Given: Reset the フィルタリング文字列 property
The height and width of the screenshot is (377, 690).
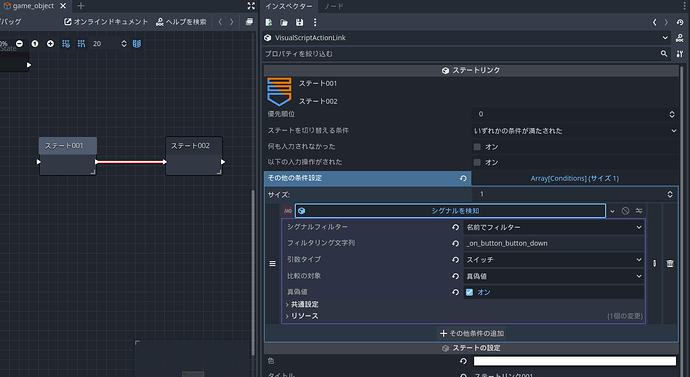Looking at the screenshot, I should [455, 243].
